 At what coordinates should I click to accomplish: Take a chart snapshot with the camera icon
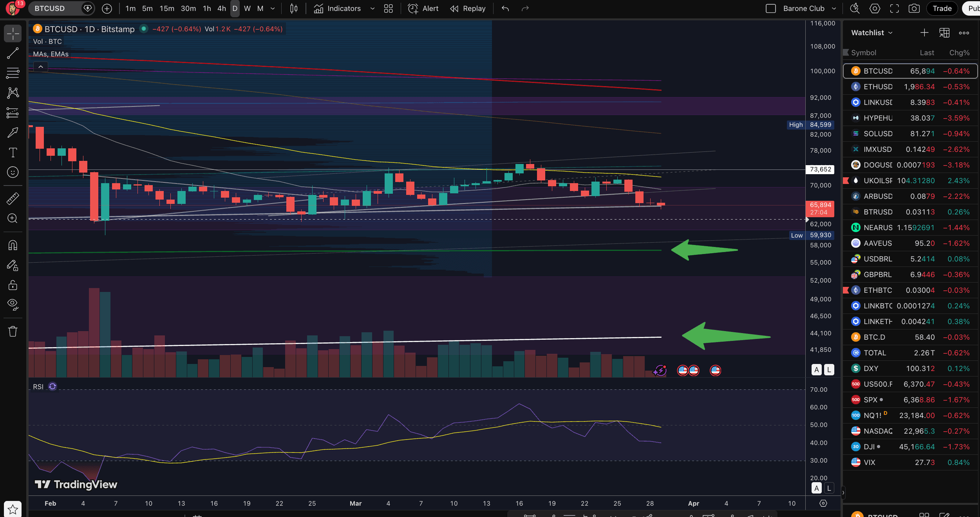(914, 8)
